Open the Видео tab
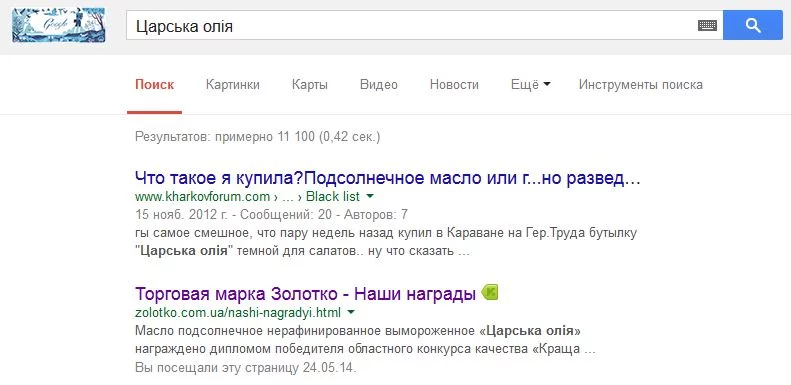This screenshot has width=791, height=385. [x=379, y=84]
